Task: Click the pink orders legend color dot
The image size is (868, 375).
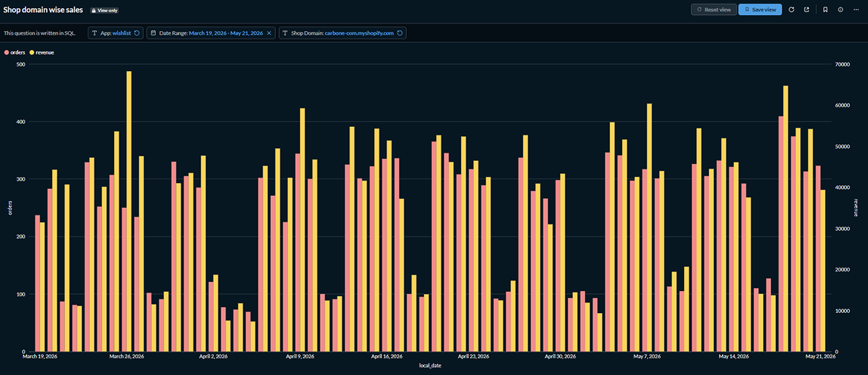Action: point(7,52)
